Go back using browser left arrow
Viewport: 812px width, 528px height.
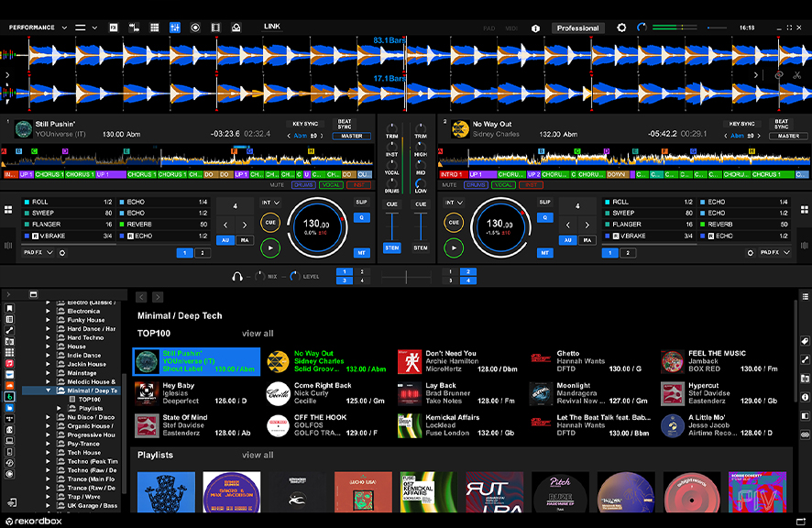(x=142, y=297)
